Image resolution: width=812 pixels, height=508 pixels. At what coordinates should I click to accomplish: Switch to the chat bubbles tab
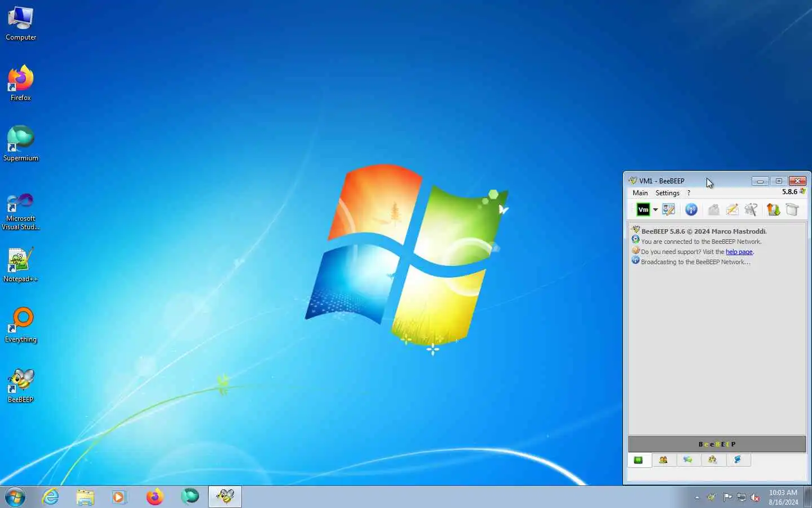[x=688, y=460]
